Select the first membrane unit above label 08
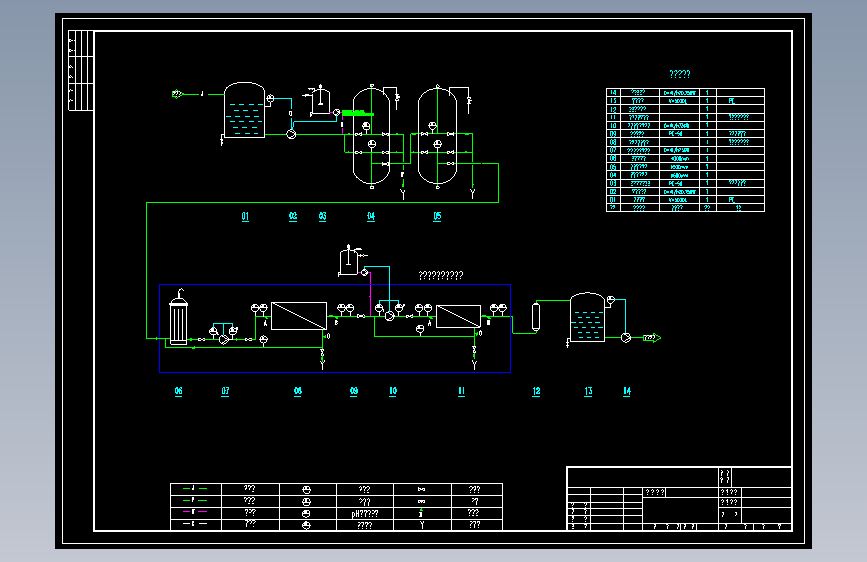Screen dimensions: 867x562 (299, 316)
